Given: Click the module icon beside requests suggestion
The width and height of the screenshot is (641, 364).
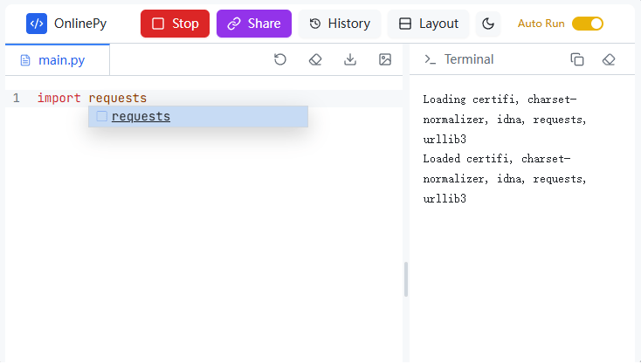Looking at the screenshot, I should coord(102,116).
